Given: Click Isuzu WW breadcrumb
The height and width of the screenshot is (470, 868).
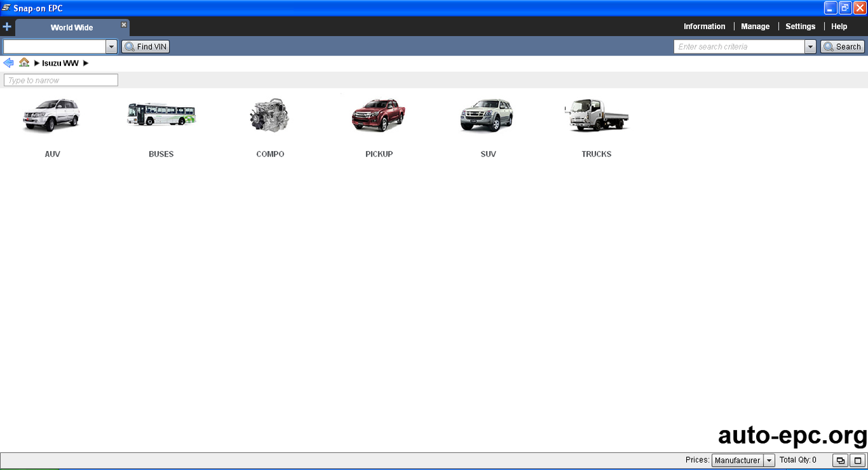Looking at the screenshot, I should coord(60,63).
